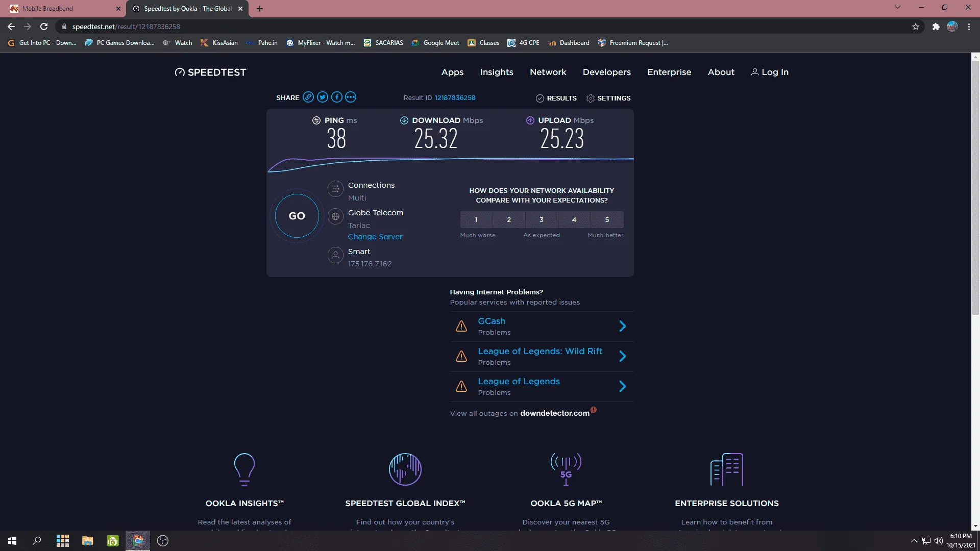
Task: Open Result ID 12187836258 link
Action: coord(455,98)
